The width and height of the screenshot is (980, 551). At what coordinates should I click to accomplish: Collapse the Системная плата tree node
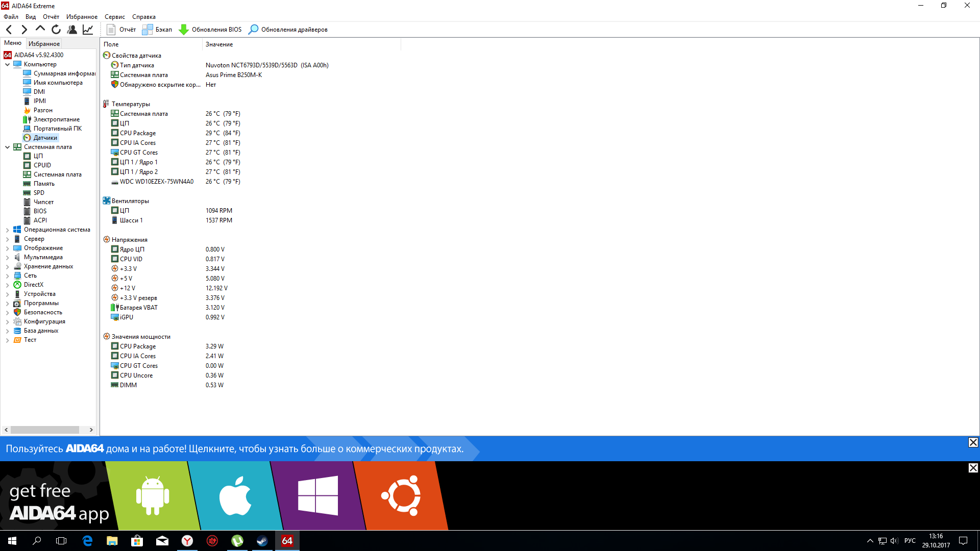[7, 147]
